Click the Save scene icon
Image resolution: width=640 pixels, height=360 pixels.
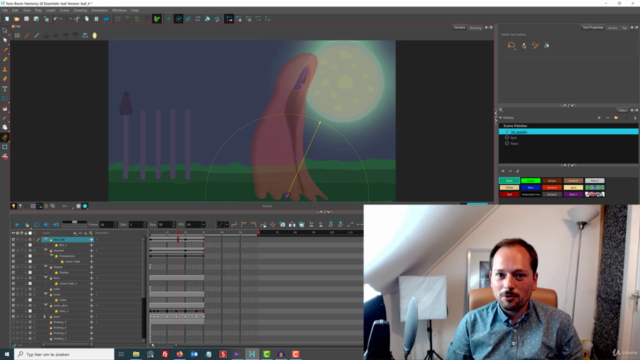(27, 19)
